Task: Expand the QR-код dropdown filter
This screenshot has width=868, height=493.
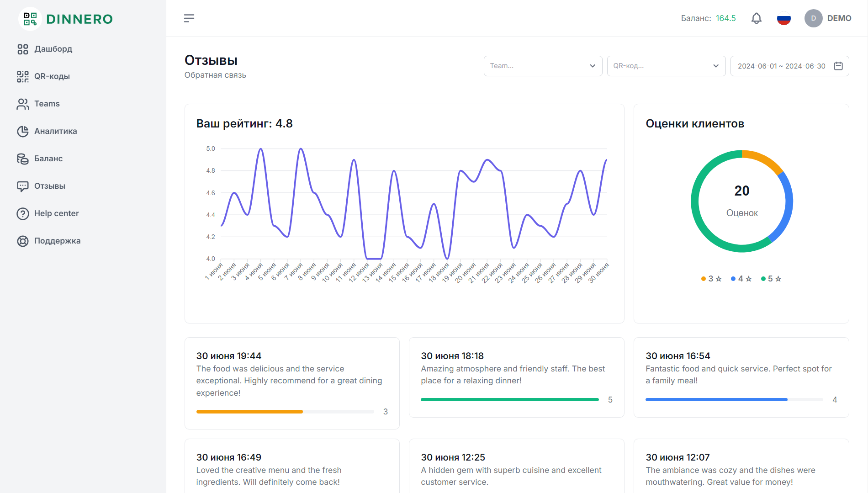Action: [x=666, y=66]
